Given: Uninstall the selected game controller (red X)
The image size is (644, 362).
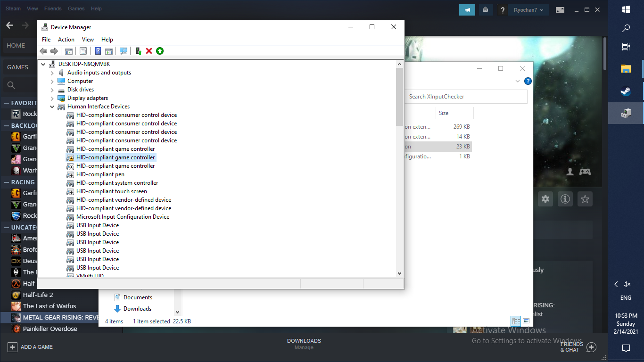Looking at the screenshot, I should [x=149, y=51].
